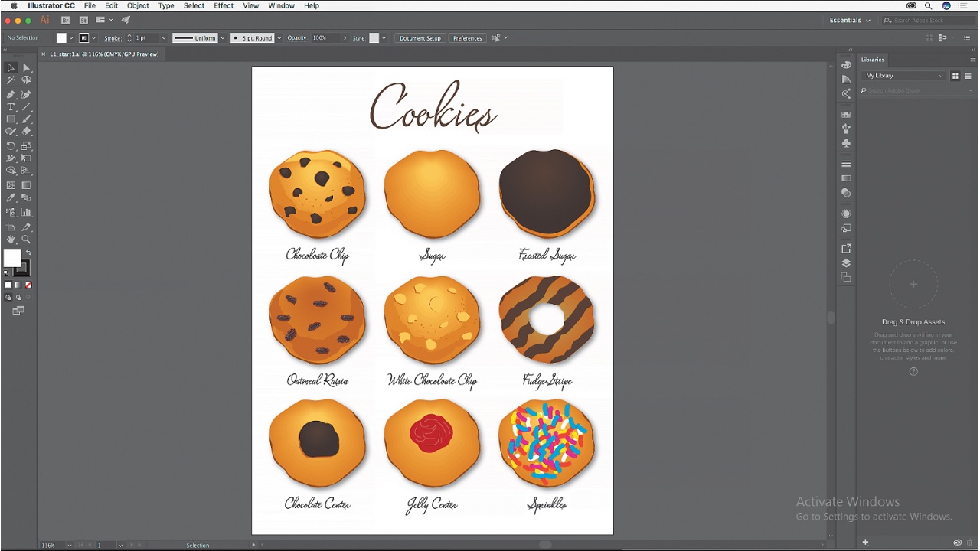Select the Shape Builder tool
This screenshot has height=551, width=980.
(x=11, y=171)
